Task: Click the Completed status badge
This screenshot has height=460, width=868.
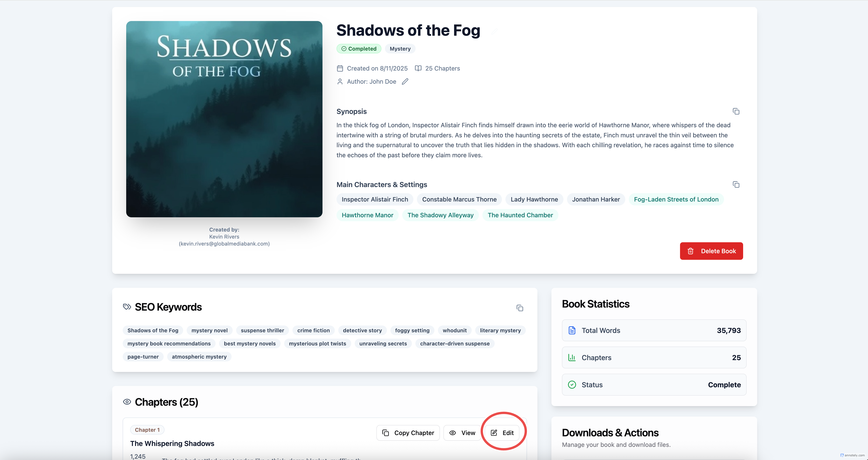Action: click(x=359, y=49)
